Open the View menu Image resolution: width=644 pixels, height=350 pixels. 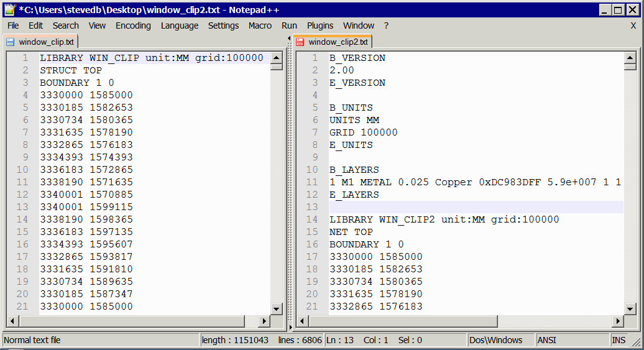tap(98, 25)
